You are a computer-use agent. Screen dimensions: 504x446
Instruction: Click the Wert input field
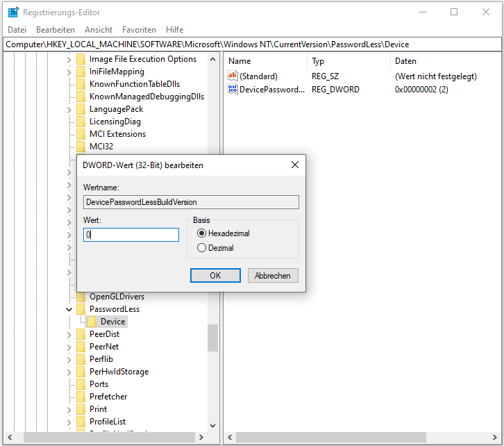131,235
